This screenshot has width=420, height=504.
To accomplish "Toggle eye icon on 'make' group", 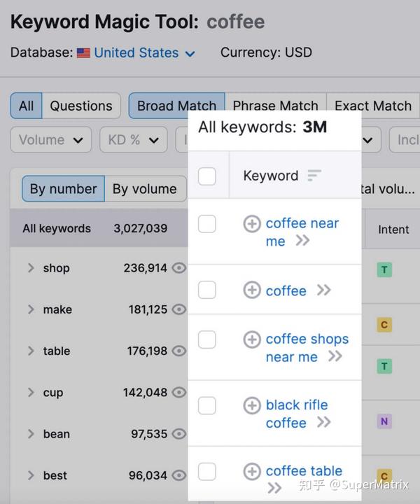I will (x=179, y=309).
